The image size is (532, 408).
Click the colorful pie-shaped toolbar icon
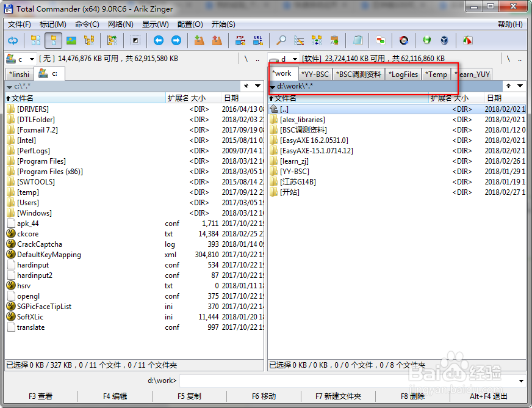pos(467,41)
